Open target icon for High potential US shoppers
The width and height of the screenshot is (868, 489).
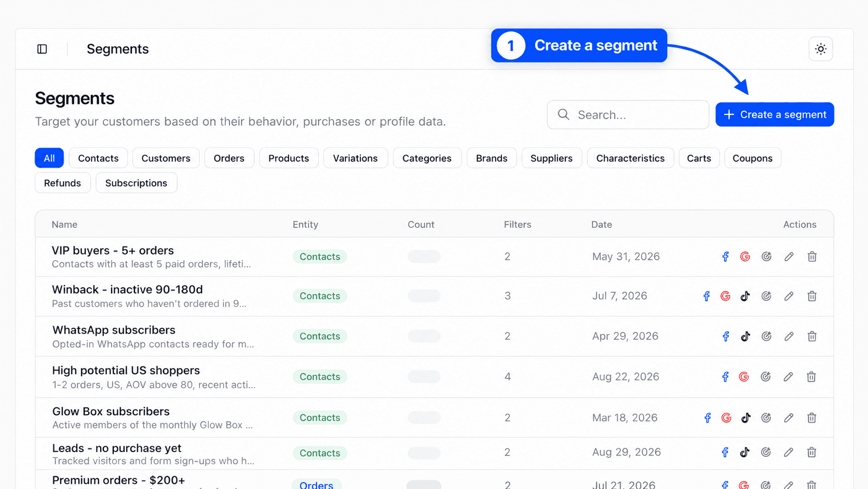tap(766, 377)
